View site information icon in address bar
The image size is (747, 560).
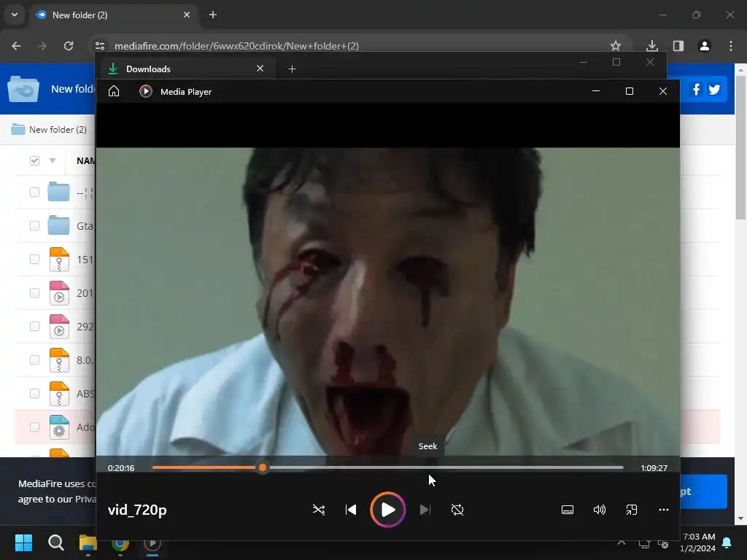point(100,46)
